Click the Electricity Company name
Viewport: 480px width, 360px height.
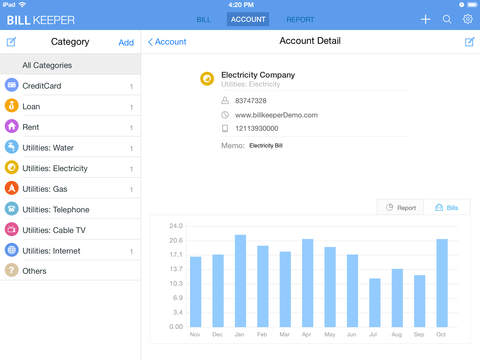tap(258, 75)
